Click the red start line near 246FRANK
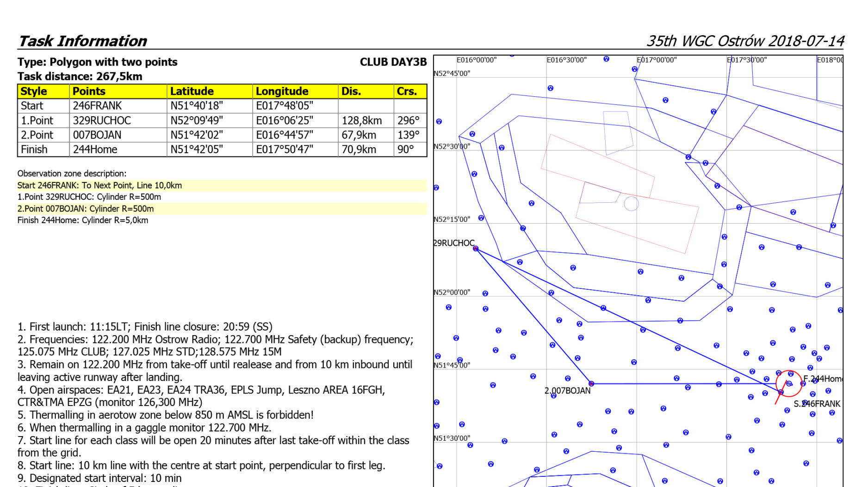 777,400
